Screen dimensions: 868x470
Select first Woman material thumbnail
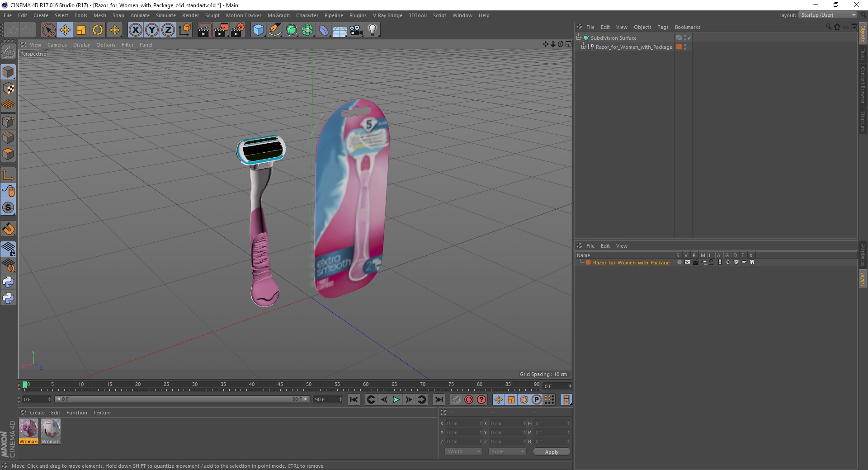pos(28,428)
